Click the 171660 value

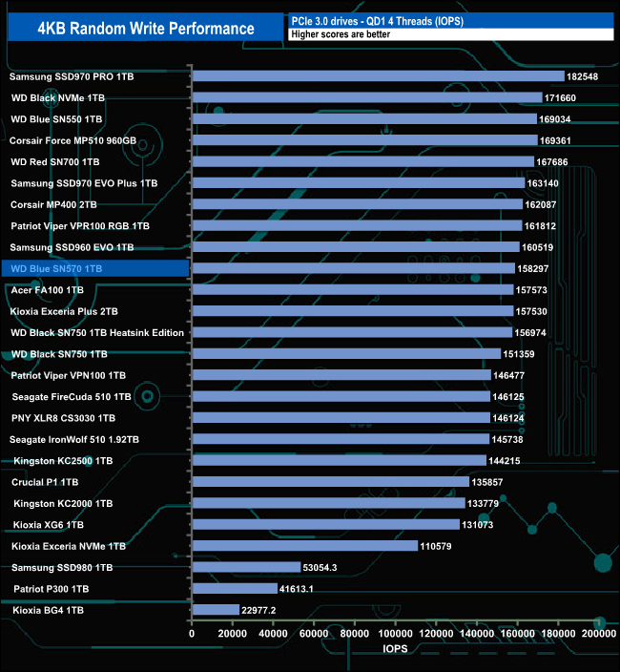[x=560, y=98]
